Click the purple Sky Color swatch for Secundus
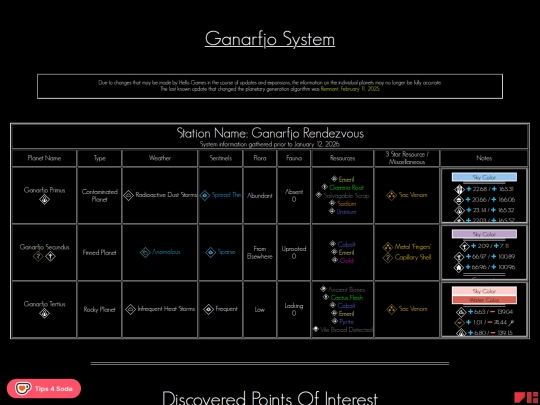Image resolution: width=540 pixels, height=405 pixels. click(484, 234)
